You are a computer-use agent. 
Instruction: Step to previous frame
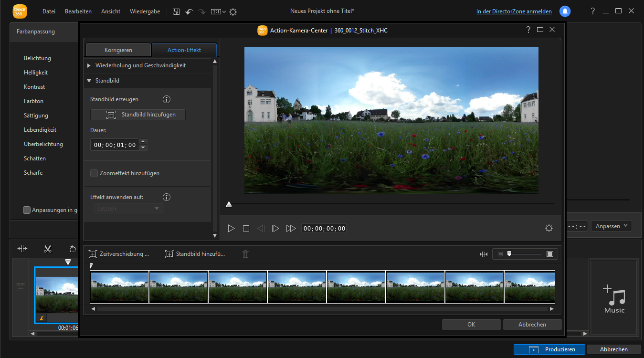[x=261, y=229]
